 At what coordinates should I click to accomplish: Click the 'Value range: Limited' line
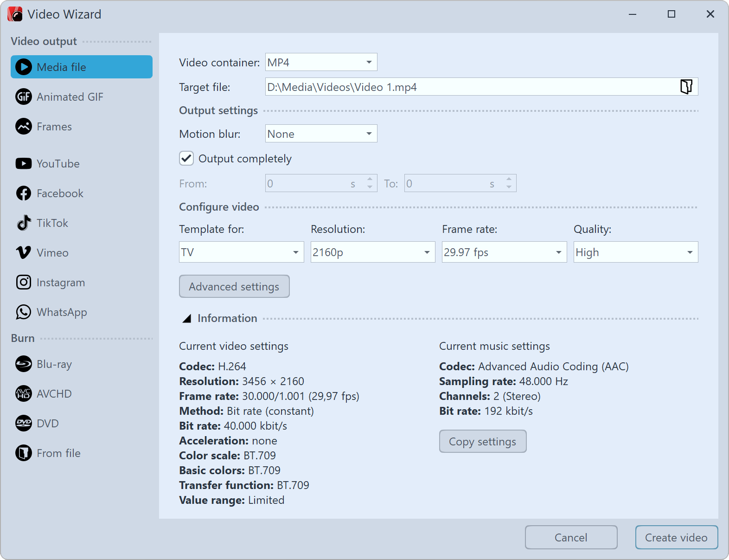pyautogui.click(x=232, y=500)
